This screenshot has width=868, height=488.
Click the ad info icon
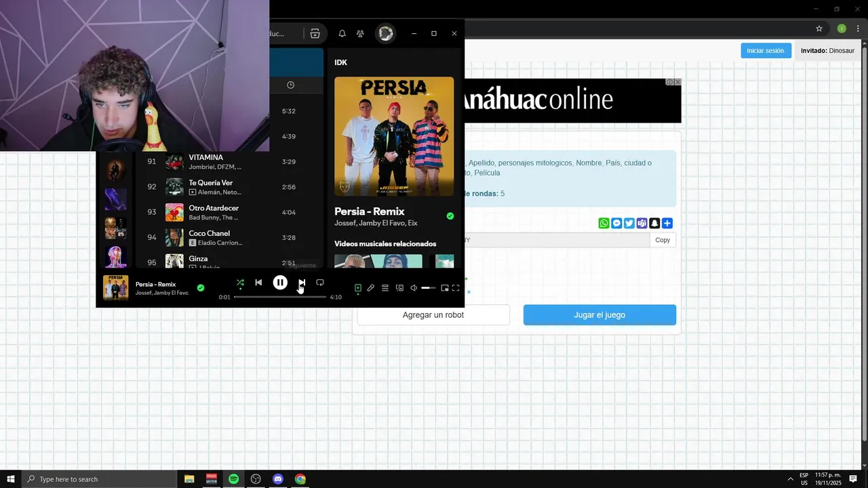pos(669,82)
